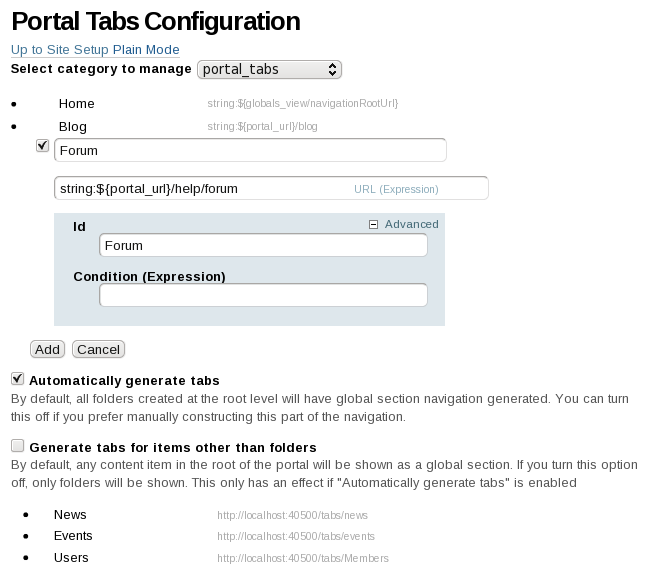Click the Events generated tab item
This screenshot has height=577, width=654.
pos(73,536)
